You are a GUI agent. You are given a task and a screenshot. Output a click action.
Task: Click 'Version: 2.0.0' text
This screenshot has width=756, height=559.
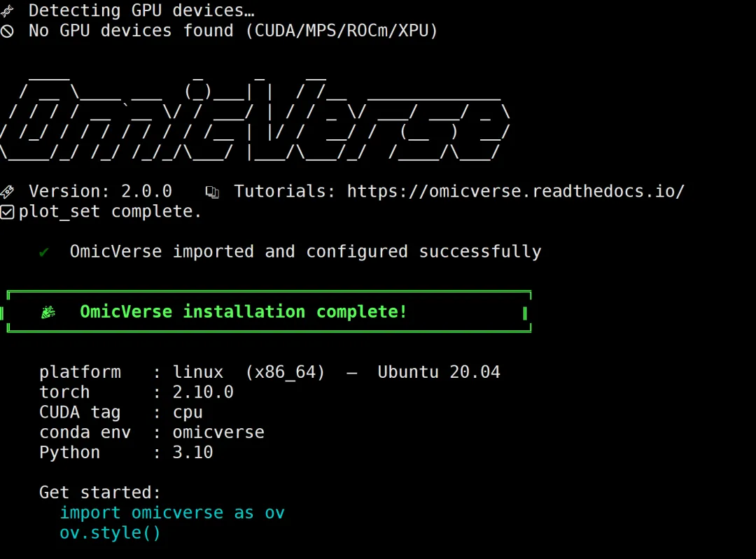point(100,191)
